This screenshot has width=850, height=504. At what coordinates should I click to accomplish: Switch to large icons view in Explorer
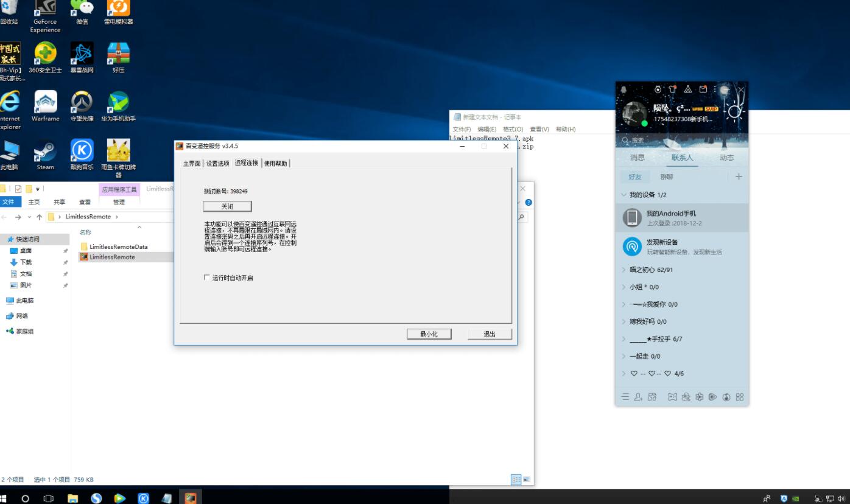[527, 480]
